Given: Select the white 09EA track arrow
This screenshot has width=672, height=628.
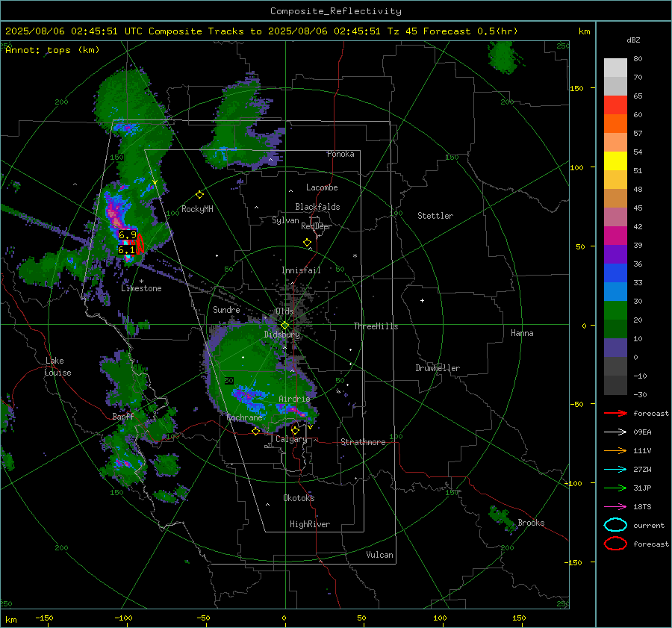Looking at the screenshot, I should pyautogui.click(x=615, y=432).
